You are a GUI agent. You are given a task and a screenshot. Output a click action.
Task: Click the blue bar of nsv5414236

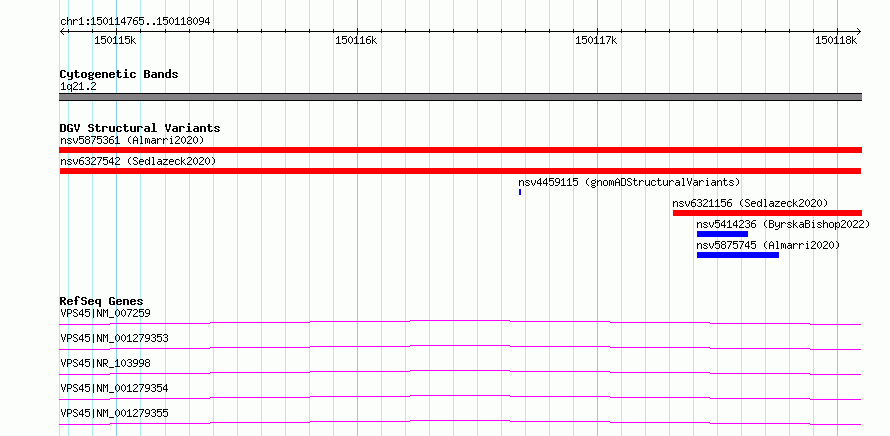[722, 234]
